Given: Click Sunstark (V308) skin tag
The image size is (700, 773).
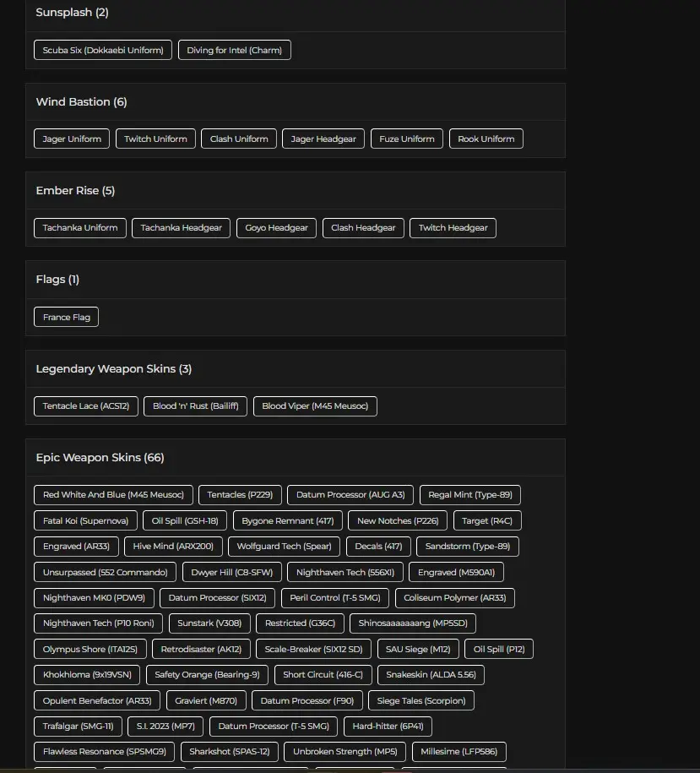Looking at the screenshot, I should click(210, 623).
